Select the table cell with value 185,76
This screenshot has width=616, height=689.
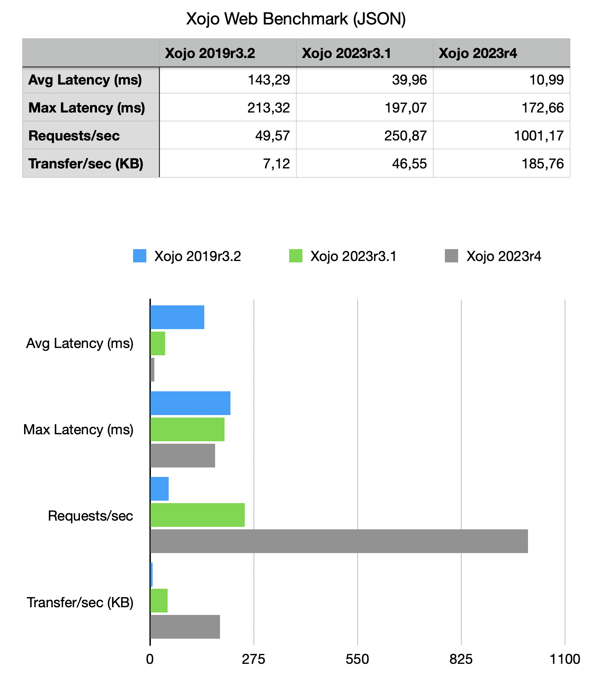pyautogui.click(x=501, y=163)
